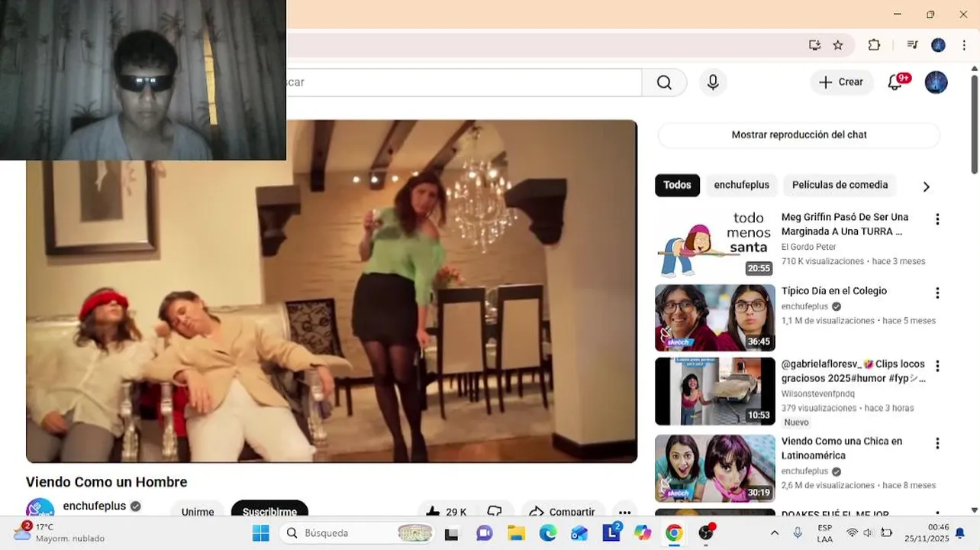Image resolution: width=980 pixels, height=550 pixels.
Task: Click Viendo Como una Chica en Latinoamérica title
Action: 842,448
